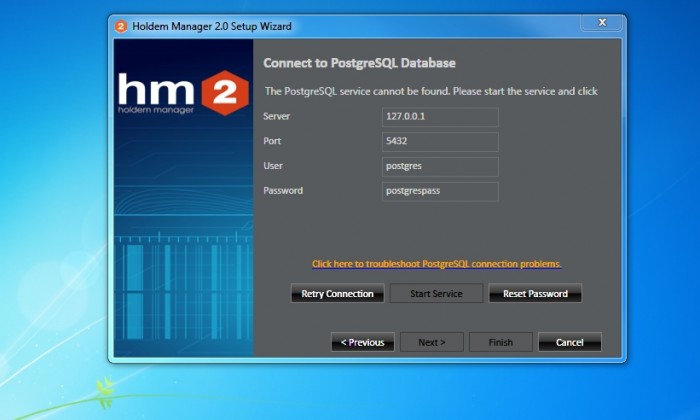Click the Next button
The width and height of the screenshot is (700, 420).
(432, 342)
